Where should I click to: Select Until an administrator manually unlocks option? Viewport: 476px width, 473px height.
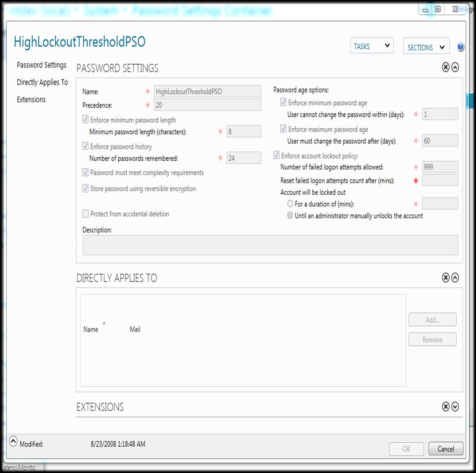[290, 215]
